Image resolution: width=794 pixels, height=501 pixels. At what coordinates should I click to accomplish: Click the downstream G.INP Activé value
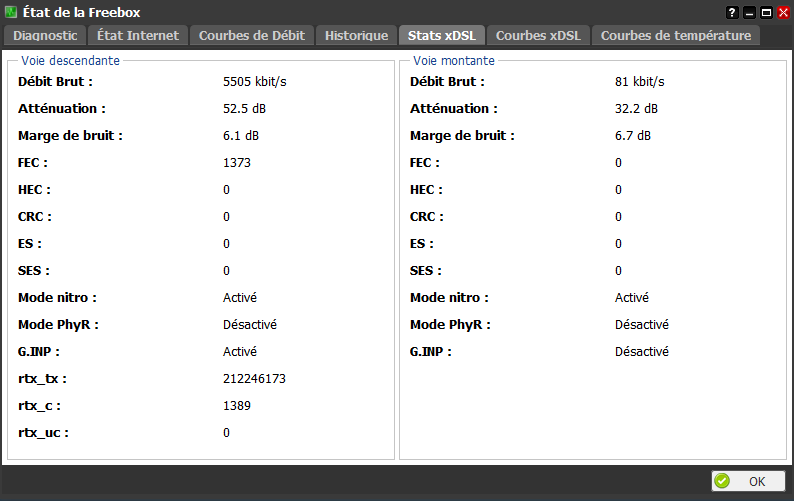(240, 352)
